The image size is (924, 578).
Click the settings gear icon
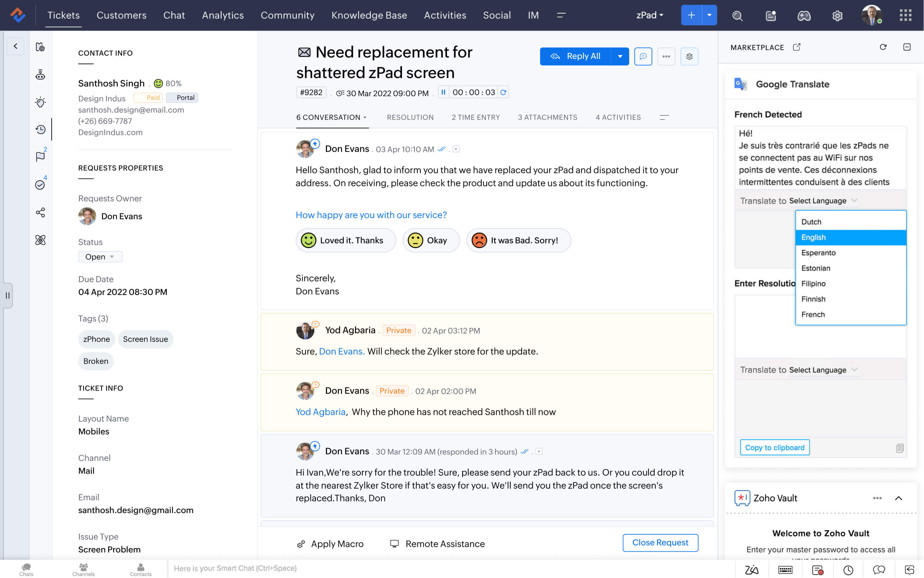click(837, 16)
